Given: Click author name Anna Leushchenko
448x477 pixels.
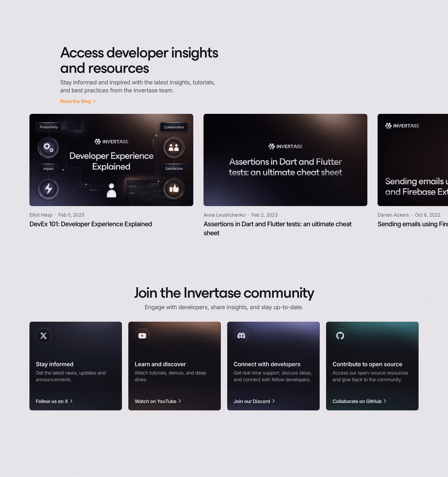Looking at the screenshot, I should (x=224, y=215).
